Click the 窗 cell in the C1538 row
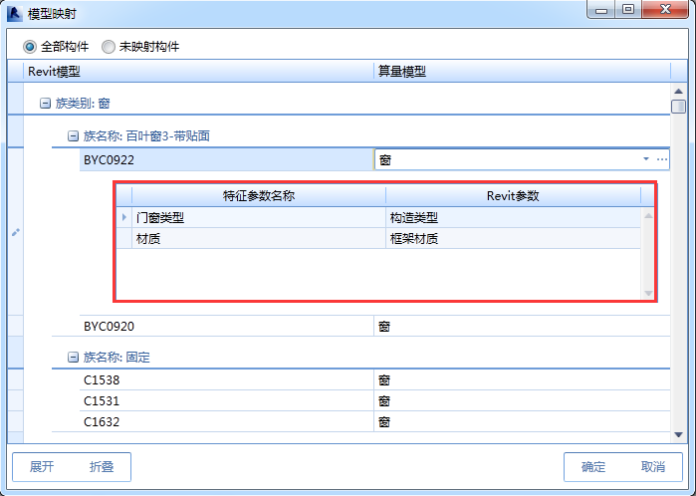This screenshot has height=496, width=696. 522,380
